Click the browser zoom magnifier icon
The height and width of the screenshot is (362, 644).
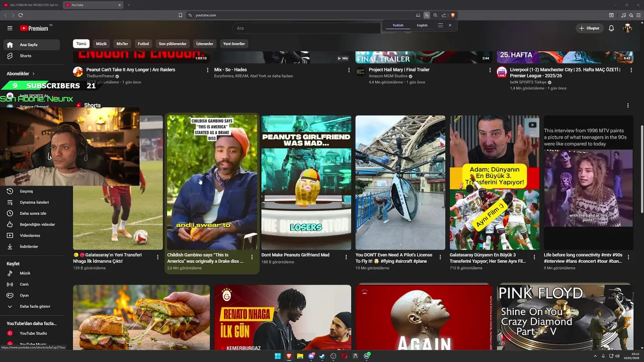(x=435, y=15)
